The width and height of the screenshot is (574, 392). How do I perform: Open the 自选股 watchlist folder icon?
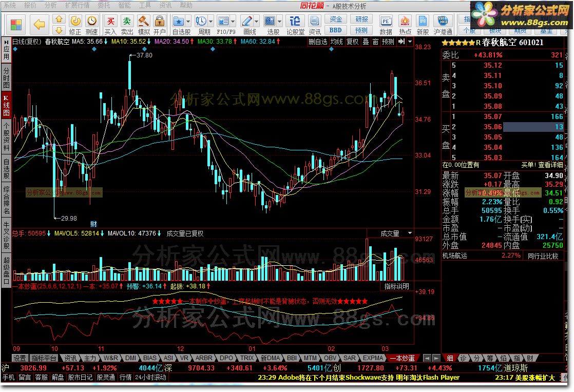[178, 21]
